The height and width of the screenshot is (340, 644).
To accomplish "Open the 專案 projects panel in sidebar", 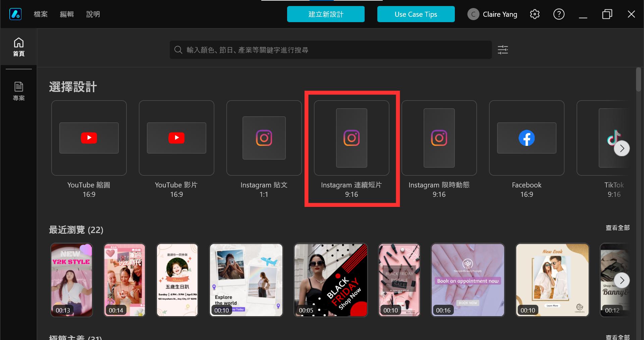I will tap(18, 90).
